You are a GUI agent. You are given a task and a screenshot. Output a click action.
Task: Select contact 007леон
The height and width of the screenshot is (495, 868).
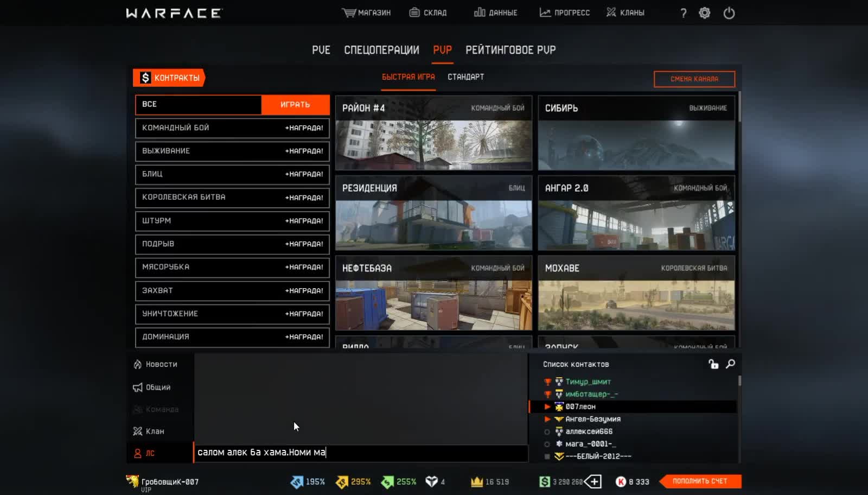tap(580, 407)
